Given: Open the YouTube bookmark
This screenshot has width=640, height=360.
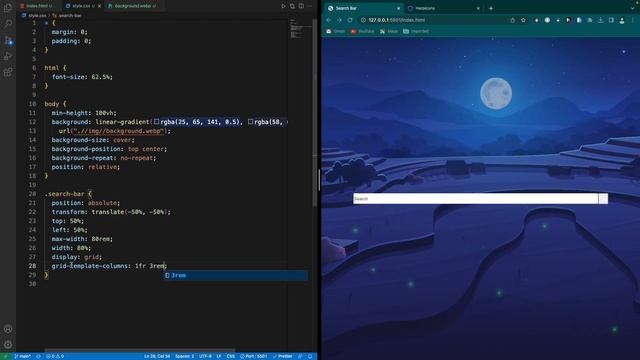Looking at the screenshot, I should [x=362, y=31].
